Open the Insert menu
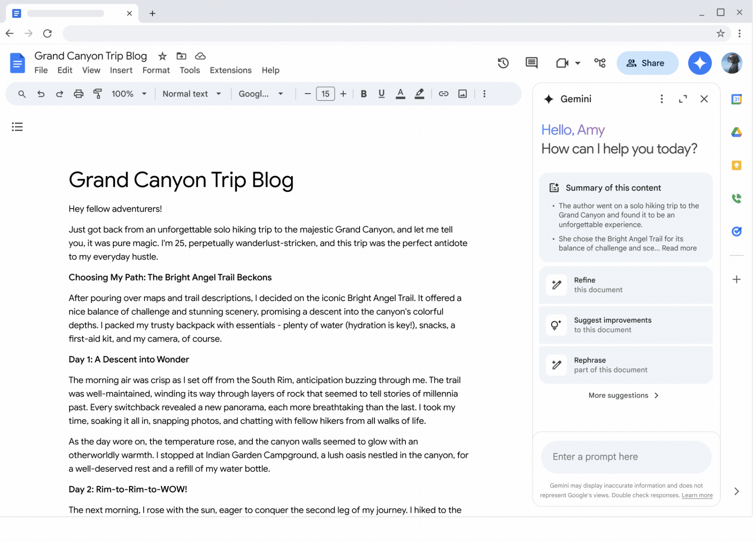 [121, 71]
